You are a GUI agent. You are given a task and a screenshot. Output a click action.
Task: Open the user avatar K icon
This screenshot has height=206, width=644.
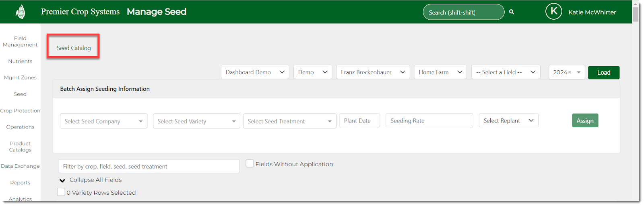[554, 11]
